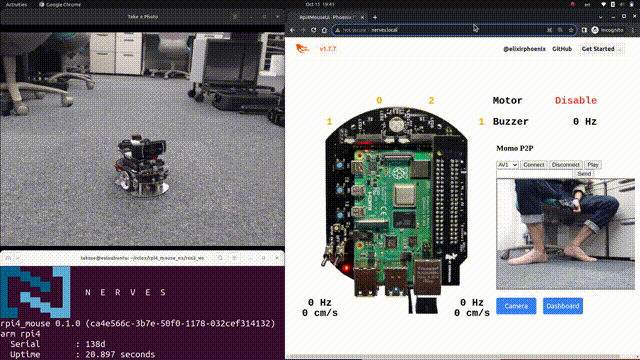Image resolution: width=640 pixels, height=360 pixels.
Task: Click the Incognito profile icon
Action: 595,30
